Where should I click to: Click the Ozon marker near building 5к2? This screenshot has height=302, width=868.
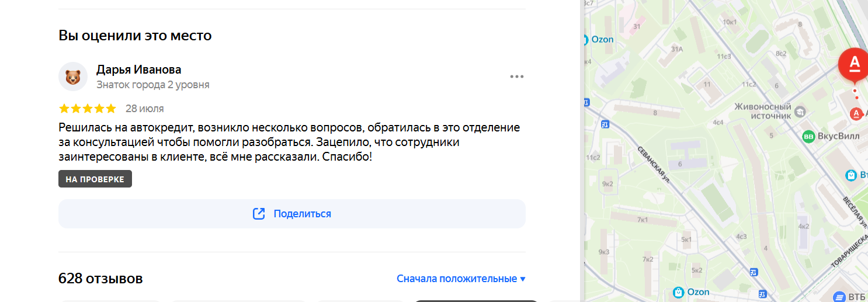[678, 292]
